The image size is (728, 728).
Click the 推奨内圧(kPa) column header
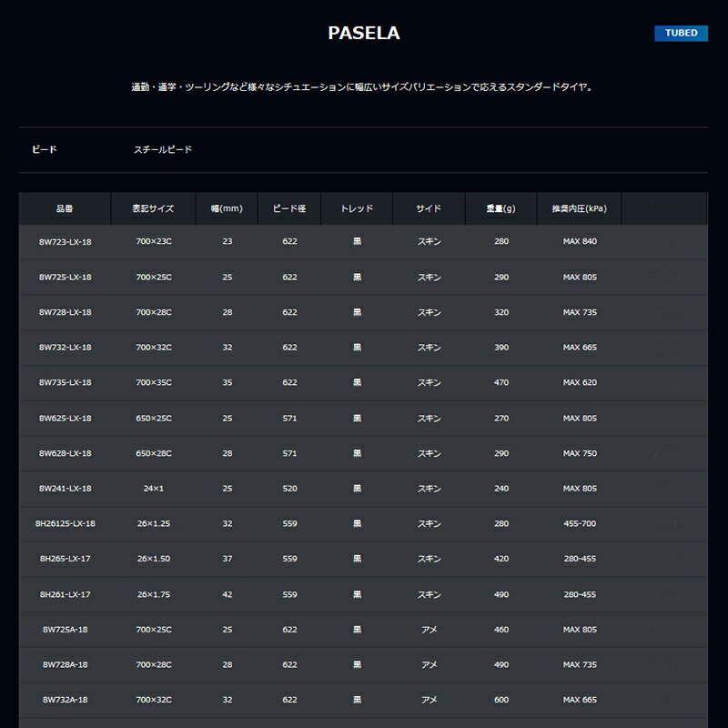[x=580, y=208]
